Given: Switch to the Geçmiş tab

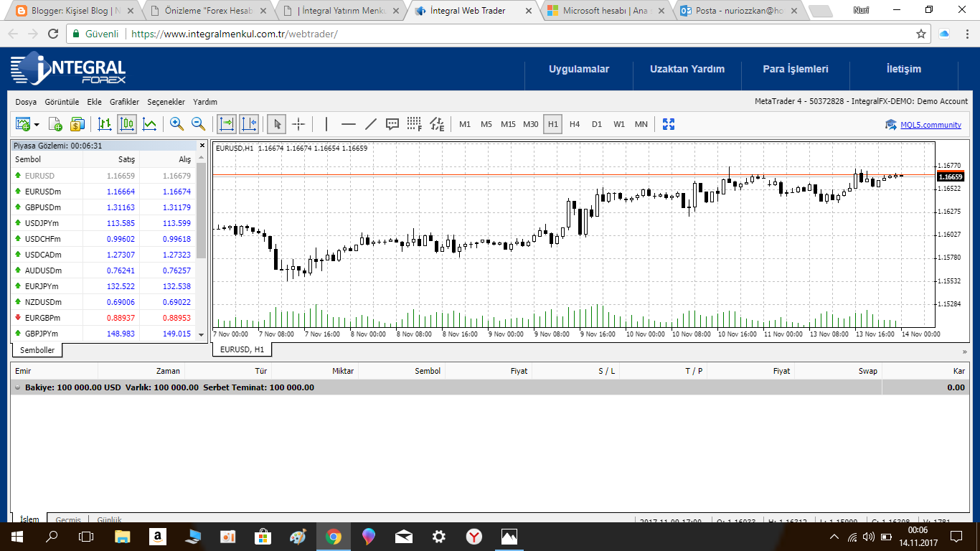Looking at the screenshot, I should click(68, 519).
